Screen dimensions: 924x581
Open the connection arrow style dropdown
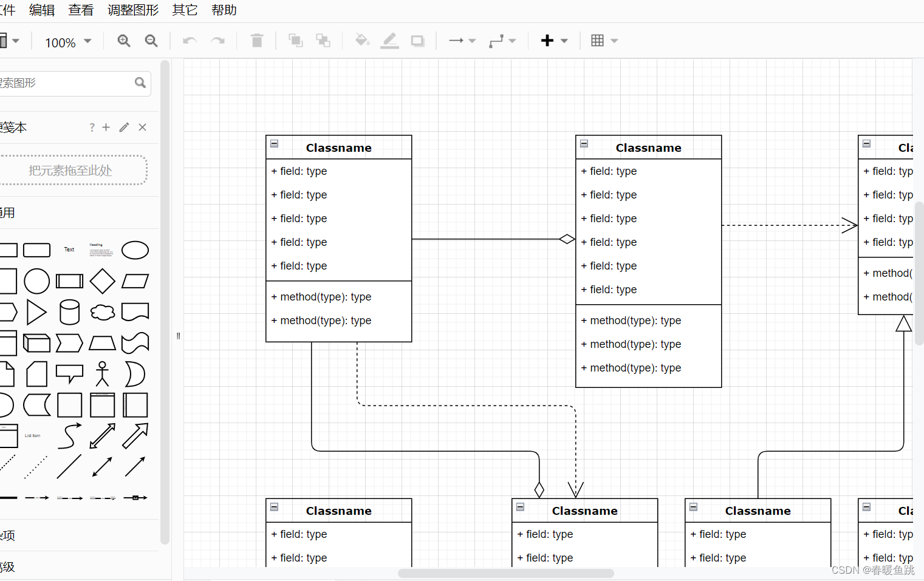[462, 41]
